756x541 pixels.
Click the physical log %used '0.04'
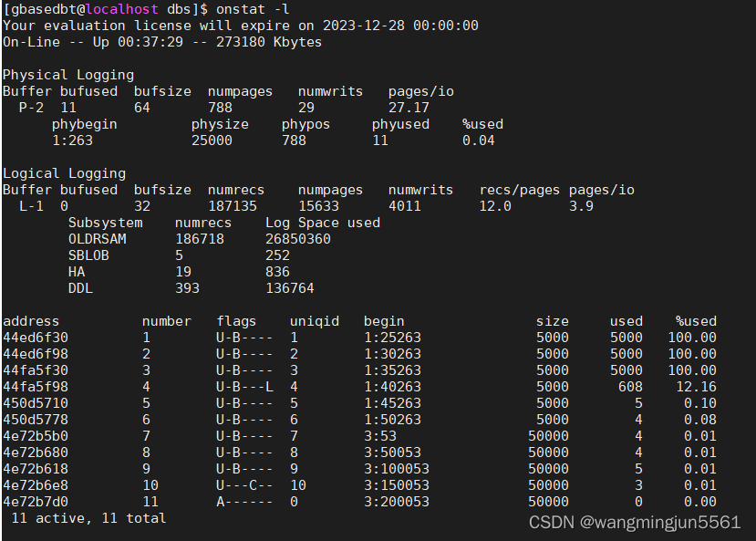[478, 140]
